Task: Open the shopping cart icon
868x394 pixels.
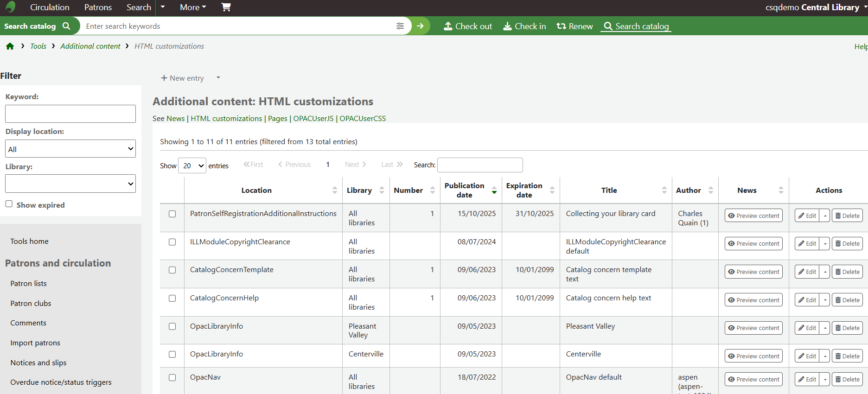Action: tap(226, 7)
